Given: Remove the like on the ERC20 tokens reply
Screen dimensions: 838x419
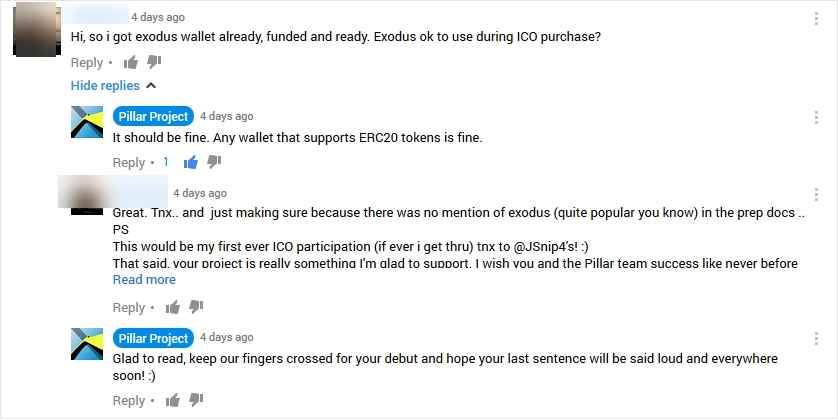Looking at the screenshot, I should point(191,162).
